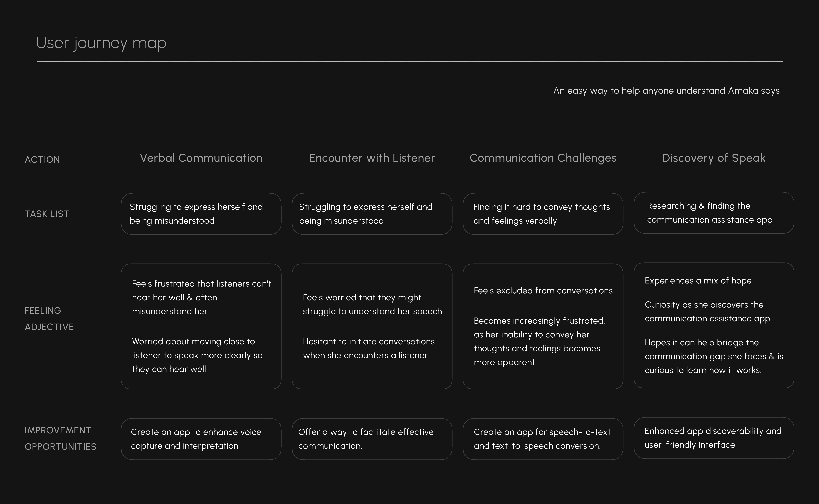The width and height of the screenshot is (819, 504).
Task: Click the TASK LIST row label
Action: click(x=47, y=214)
